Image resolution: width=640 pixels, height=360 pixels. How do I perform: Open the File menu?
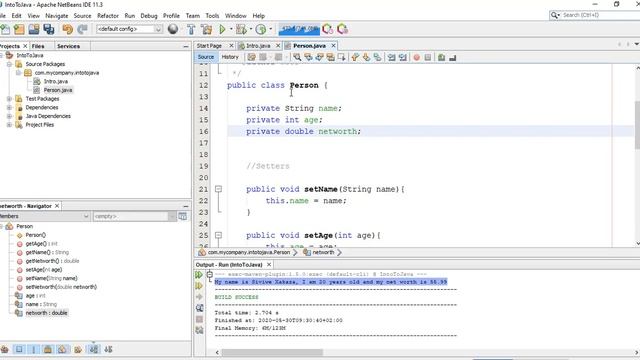point(2,16)
